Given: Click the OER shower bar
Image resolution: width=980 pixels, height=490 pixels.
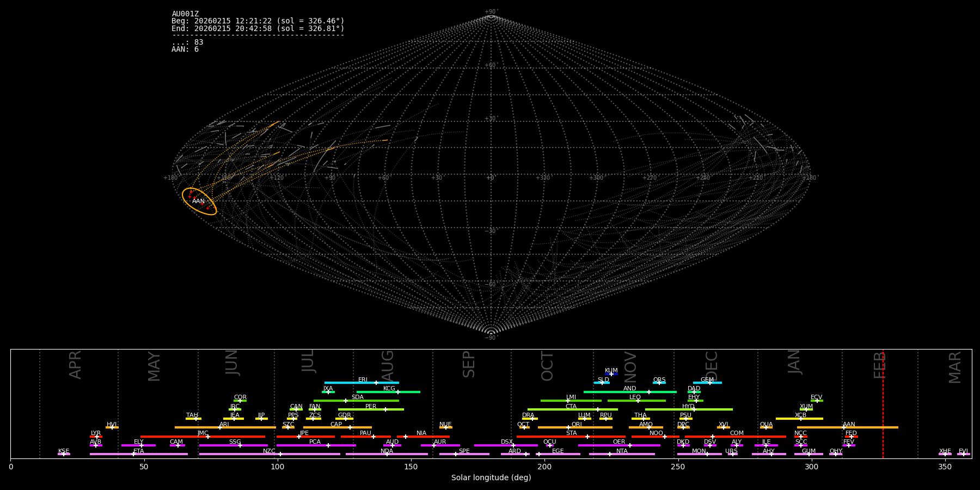Looking at the screenshot, I should pos(619,445).
